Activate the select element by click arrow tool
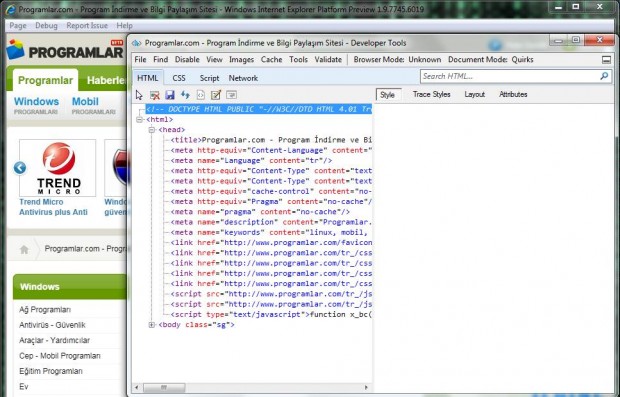Screen dimensions: 620x397 tap(139, 95)
